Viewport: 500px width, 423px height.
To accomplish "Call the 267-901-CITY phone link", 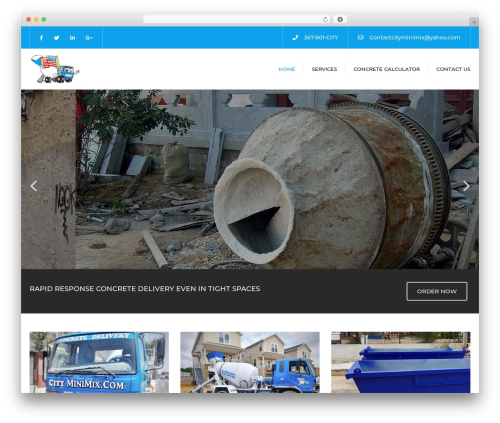I will 321,38.
